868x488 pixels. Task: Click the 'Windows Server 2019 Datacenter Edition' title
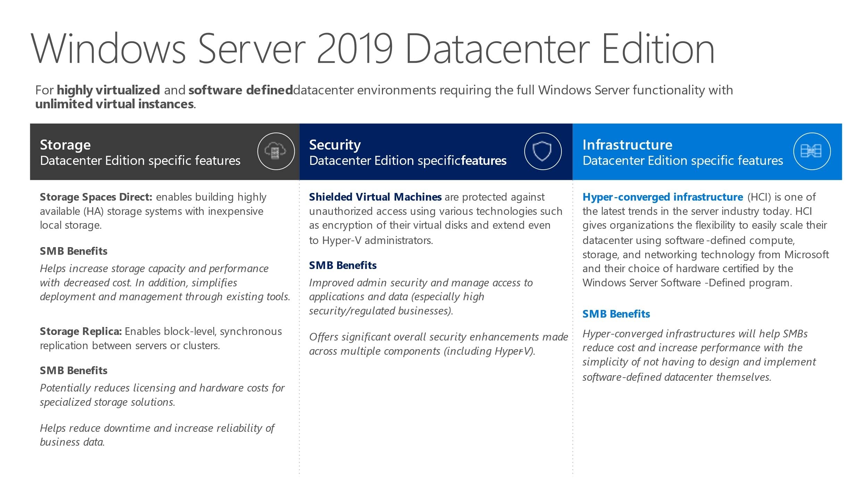pos(373,49)
